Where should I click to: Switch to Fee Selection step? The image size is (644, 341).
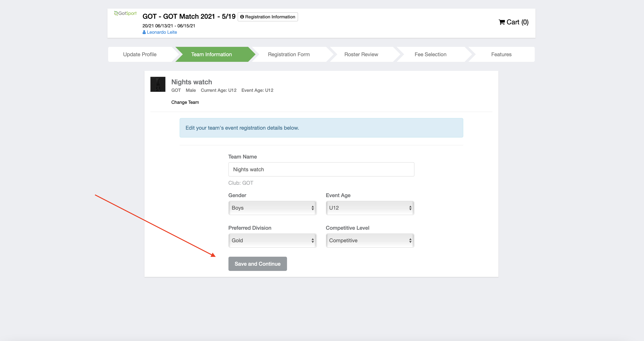click(430, 54)
